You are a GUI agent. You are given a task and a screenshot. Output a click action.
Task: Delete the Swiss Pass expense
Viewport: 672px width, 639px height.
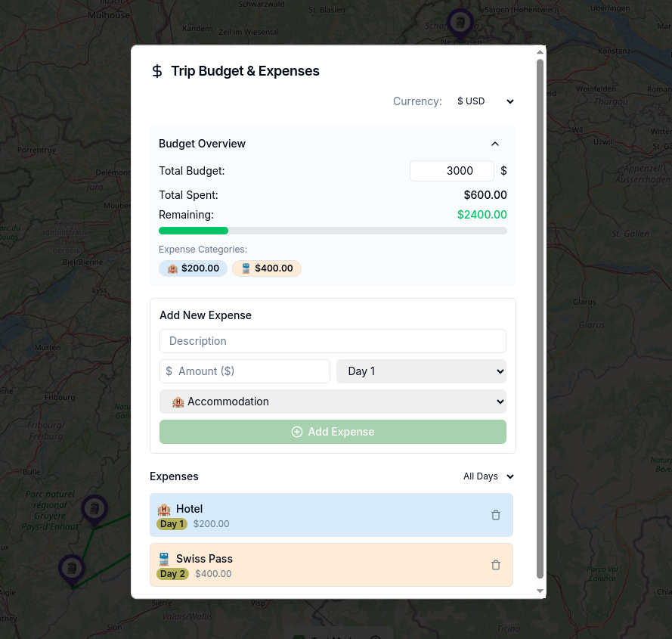(495, 565)
